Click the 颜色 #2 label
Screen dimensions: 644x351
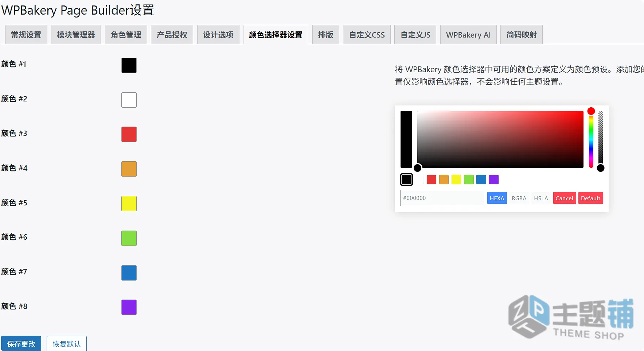[x=14, y=99]
